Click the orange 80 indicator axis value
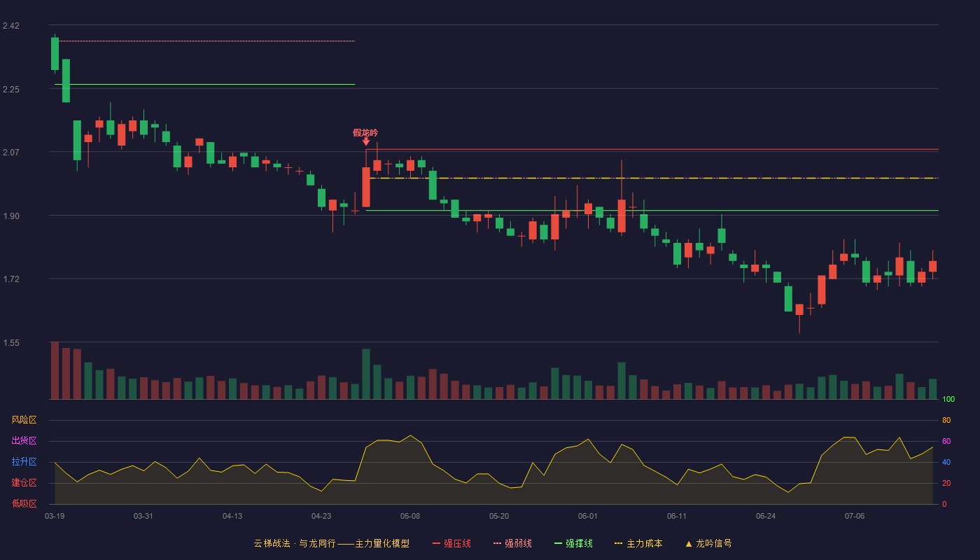The height and width of the screenshot is (560, 980). (946, 420)
